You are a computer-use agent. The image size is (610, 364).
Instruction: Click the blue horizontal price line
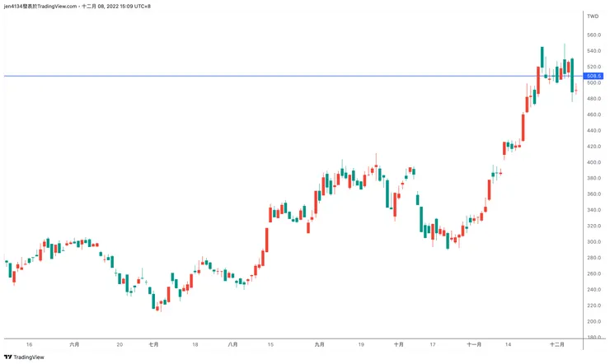(x=293, y=76)
